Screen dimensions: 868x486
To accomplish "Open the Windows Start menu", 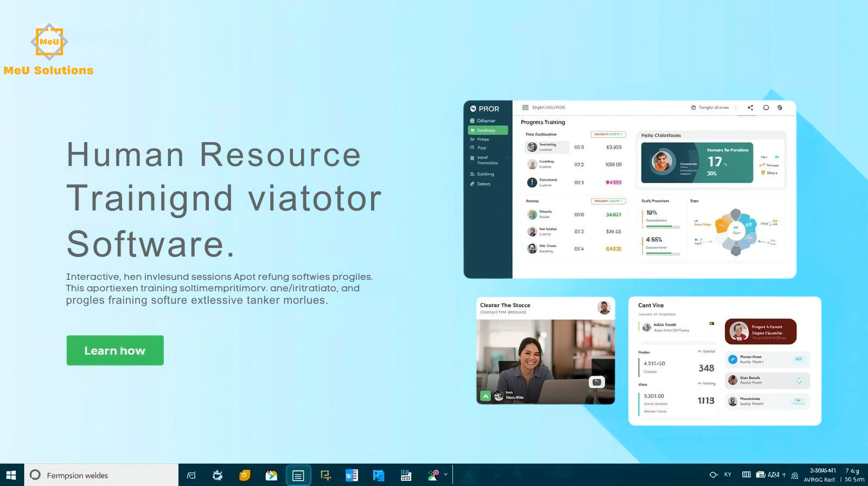I will pyautogui.click(x=11, y=475).
